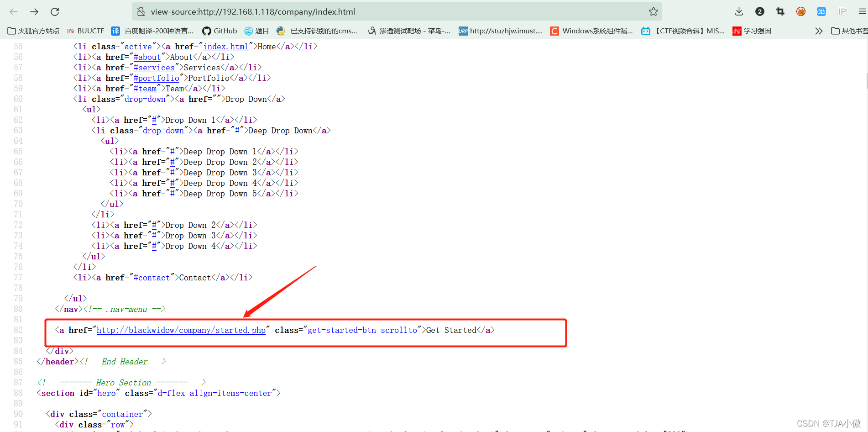Click the view-source URL address bar
The image size is (868, 432).
[397, 12]
